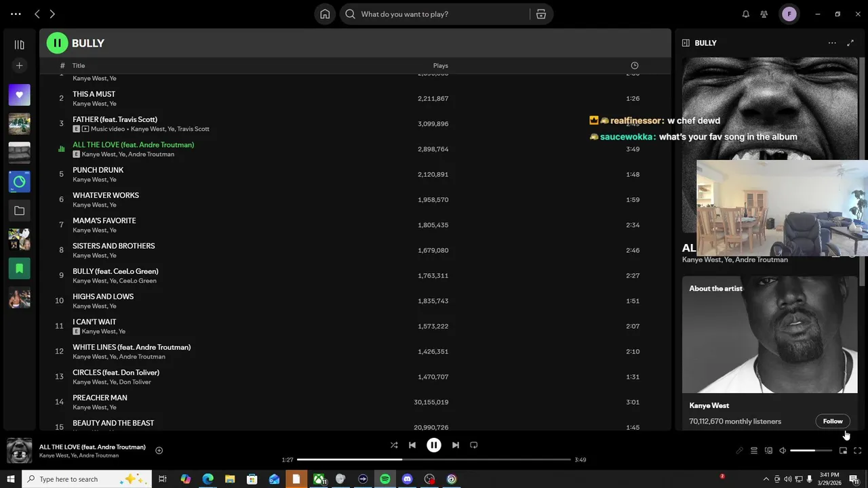Open the play queue
Screen dimensions: 868x488
tap(753, 451)
